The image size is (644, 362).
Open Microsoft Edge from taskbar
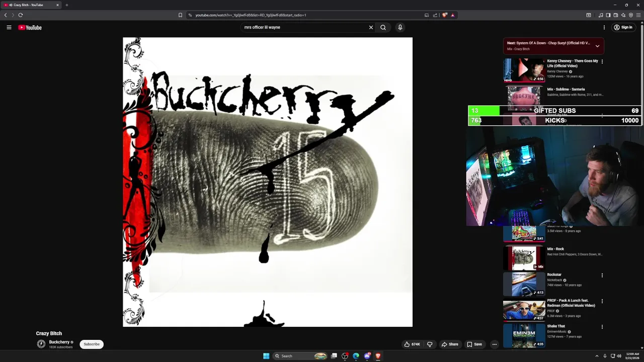click(356, 356)
